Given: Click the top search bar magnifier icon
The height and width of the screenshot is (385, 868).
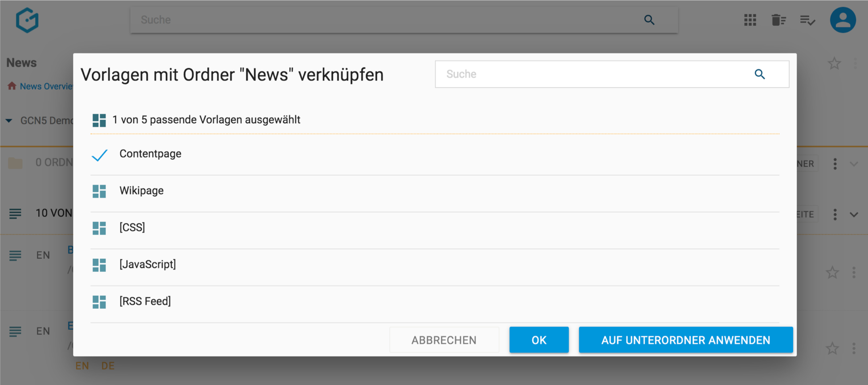Looking at the screenshot, I should tap(649, 20).
